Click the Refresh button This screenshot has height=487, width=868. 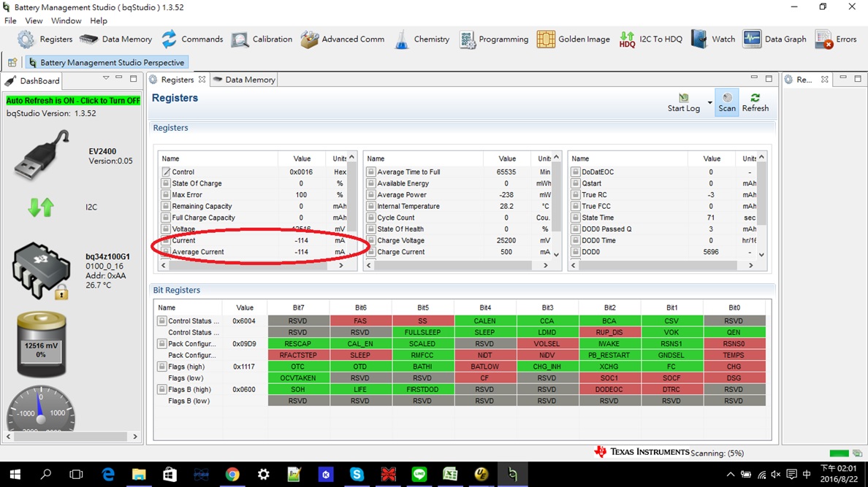click(x=755, y=103)
